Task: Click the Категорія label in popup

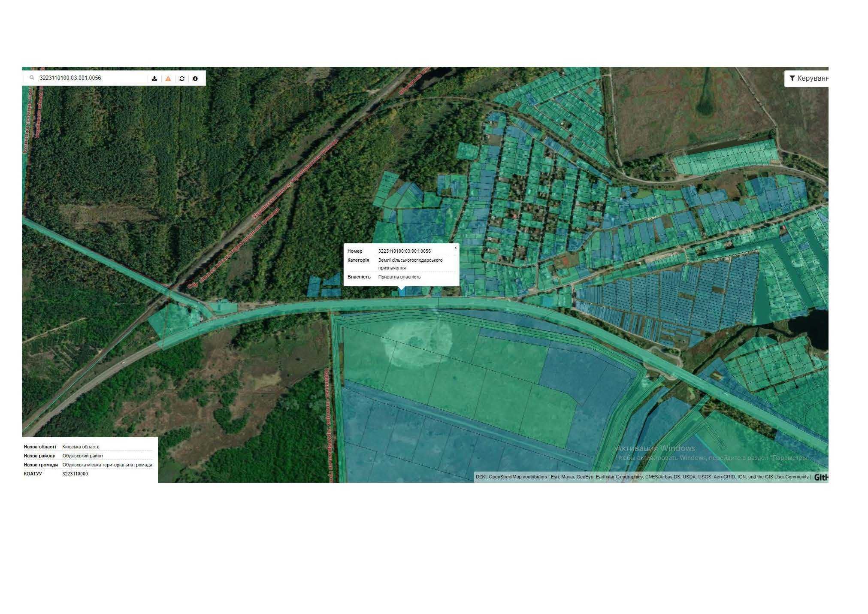Action: 358,260
